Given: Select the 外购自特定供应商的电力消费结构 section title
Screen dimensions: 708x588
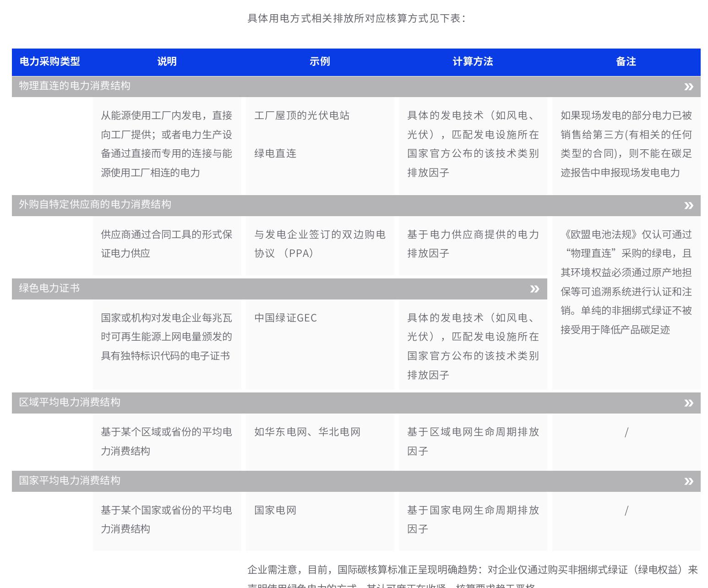Looking at the screenshot, I should point(95,204).
